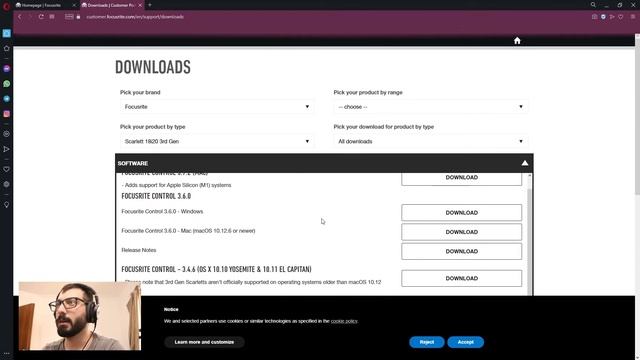Viewport: 640px width, 360px height.
Task: Open the Scarlett 18i20 3rd Gen product dropdown
Action: coord(217,141)
